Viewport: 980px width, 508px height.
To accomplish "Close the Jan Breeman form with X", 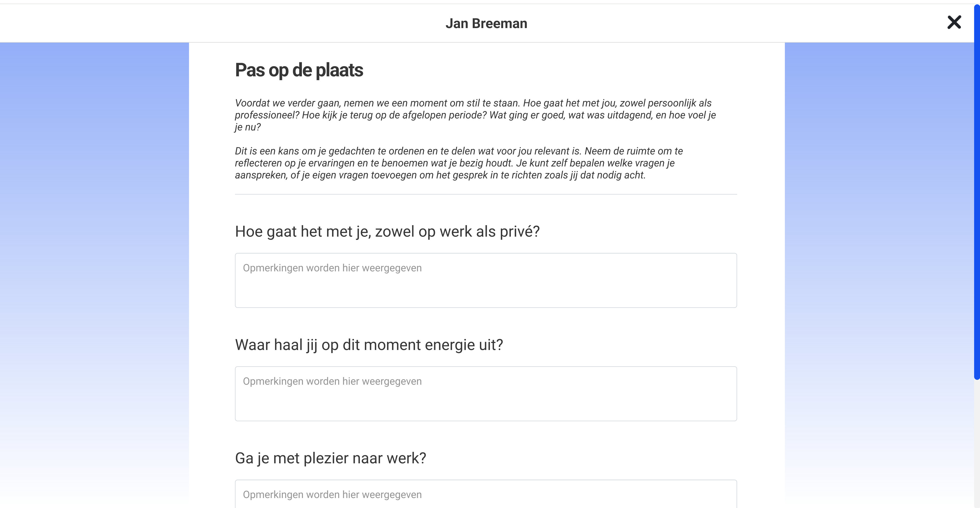I will pyautogui.click(x=954, y=22).
